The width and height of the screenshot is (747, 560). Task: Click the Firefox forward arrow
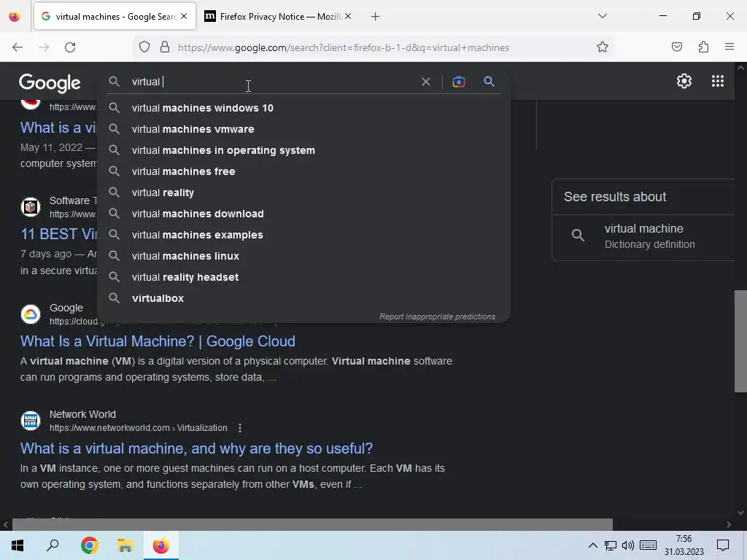pos(44,47)
